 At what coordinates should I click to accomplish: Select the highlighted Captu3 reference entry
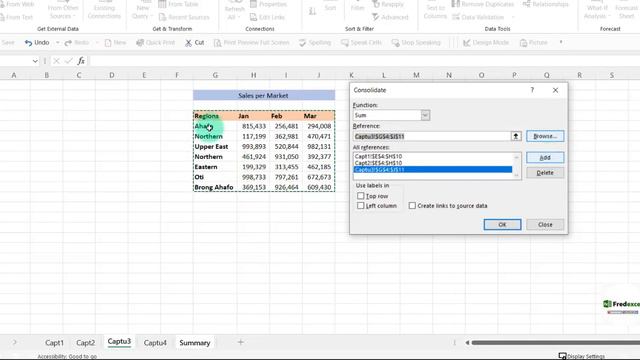tap(433, 169)
